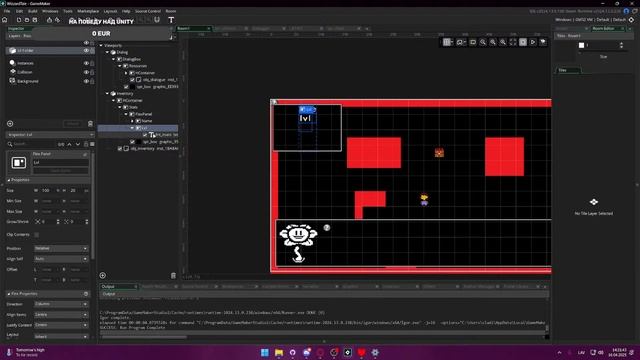Toggle checkbox of obj_inventory item
640x360 pixels.
pyautogui.click(x=120, y=149)
